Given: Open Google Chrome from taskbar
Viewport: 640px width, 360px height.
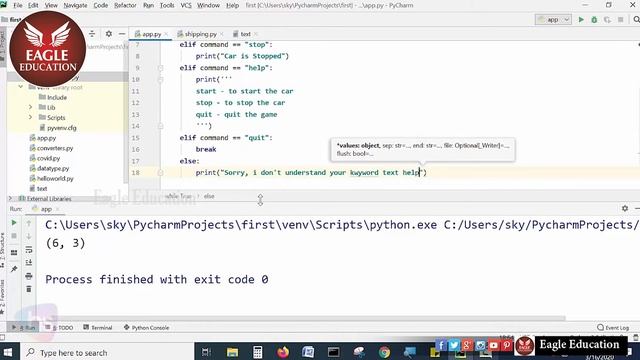Looking at the screenshot, I should pyautogui.click(x=384, y=352).
